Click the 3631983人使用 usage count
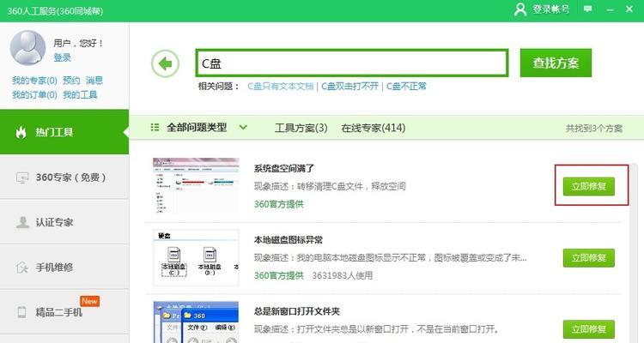 [x=343, y=275]
